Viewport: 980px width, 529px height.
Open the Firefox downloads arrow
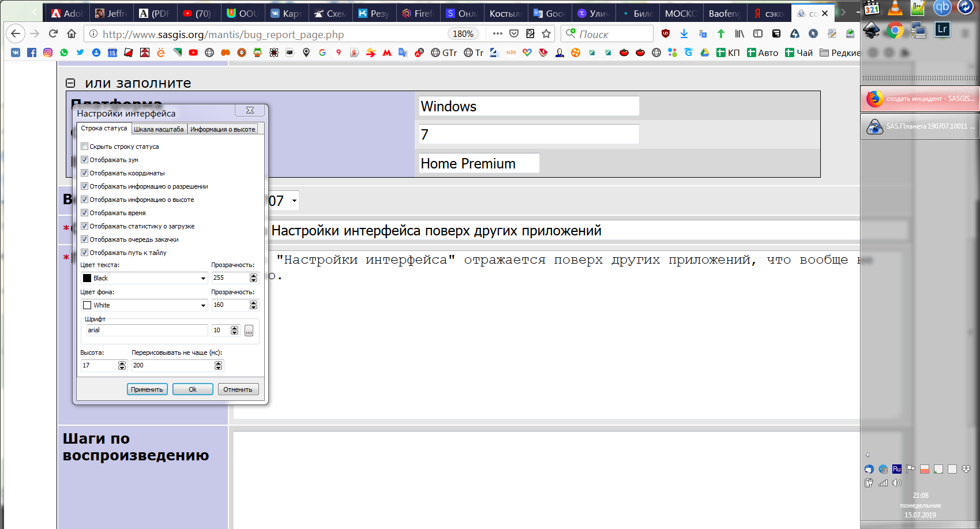684,34
